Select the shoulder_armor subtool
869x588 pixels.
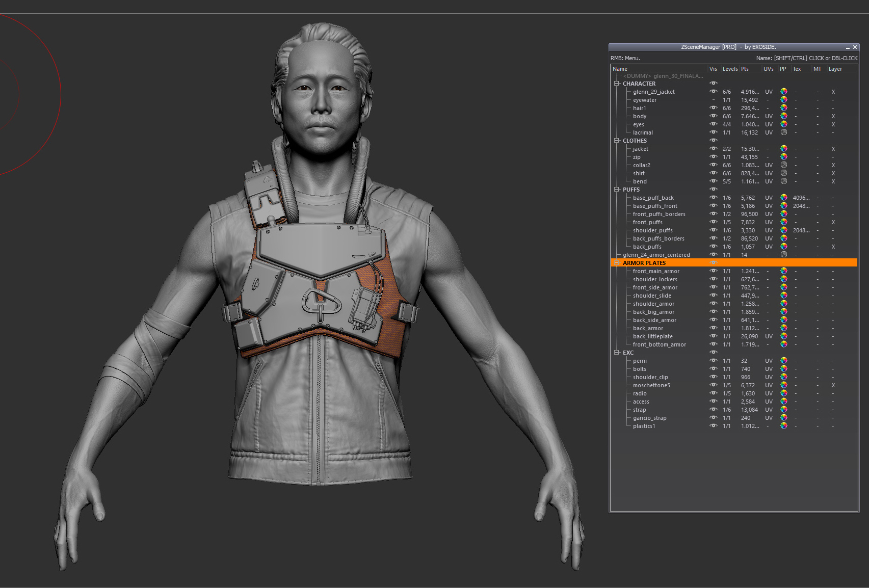[654, 304]
